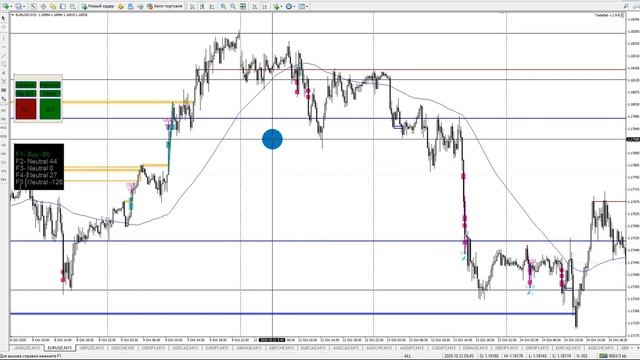Viewport: 640px width, 360px height.
Task: Switch to EURUSD,M15 chart tab
Action: coord(60,348)
